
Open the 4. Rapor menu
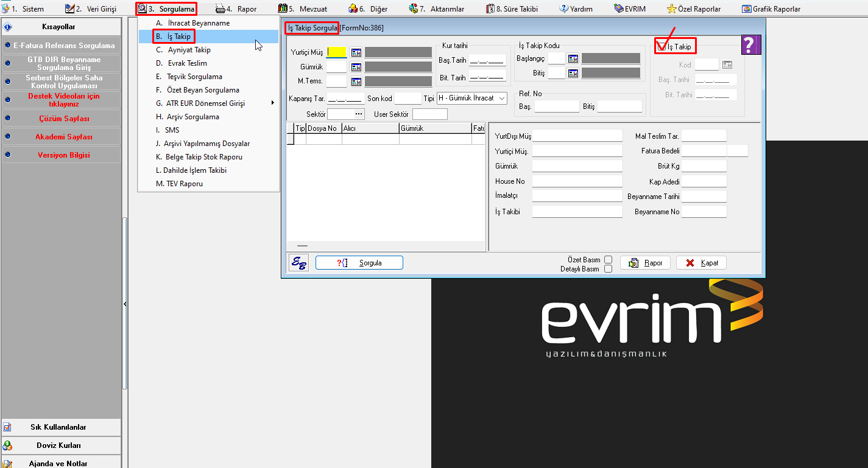(x=236, y=9)
